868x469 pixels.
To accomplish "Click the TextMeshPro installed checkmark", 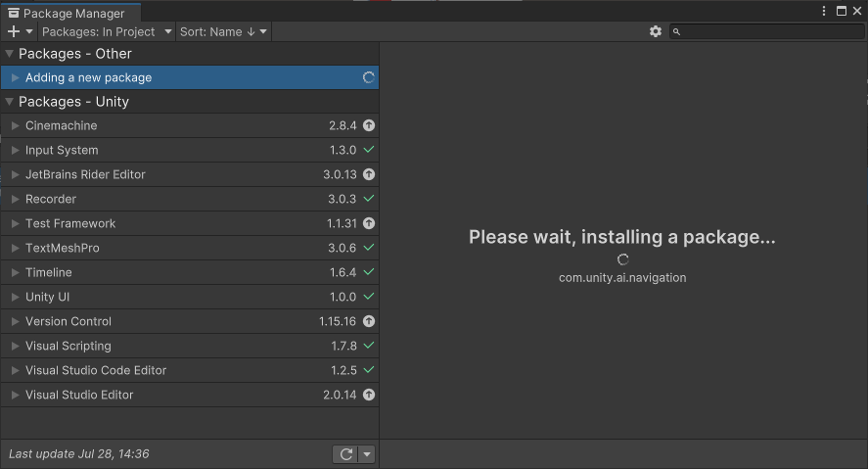I will pos(369,248).
